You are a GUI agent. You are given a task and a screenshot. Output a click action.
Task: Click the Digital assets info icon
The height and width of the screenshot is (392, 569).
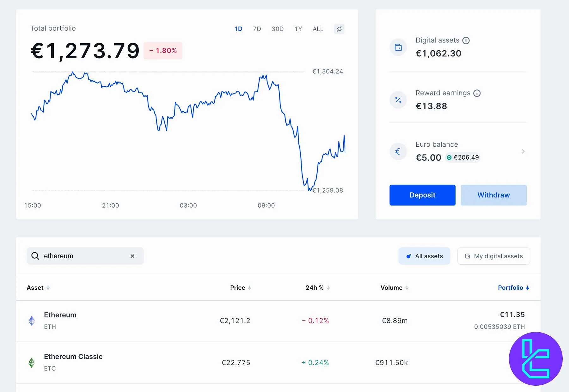pyautogui.click(x=466, y=40)
